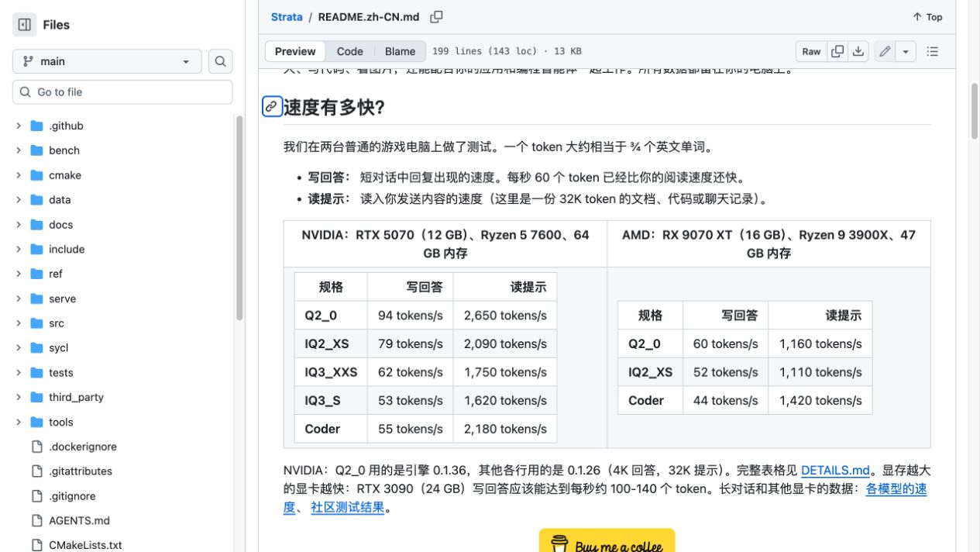Open the include folder icon
This screenshot has width=980, height=552.
coord(36,249)
